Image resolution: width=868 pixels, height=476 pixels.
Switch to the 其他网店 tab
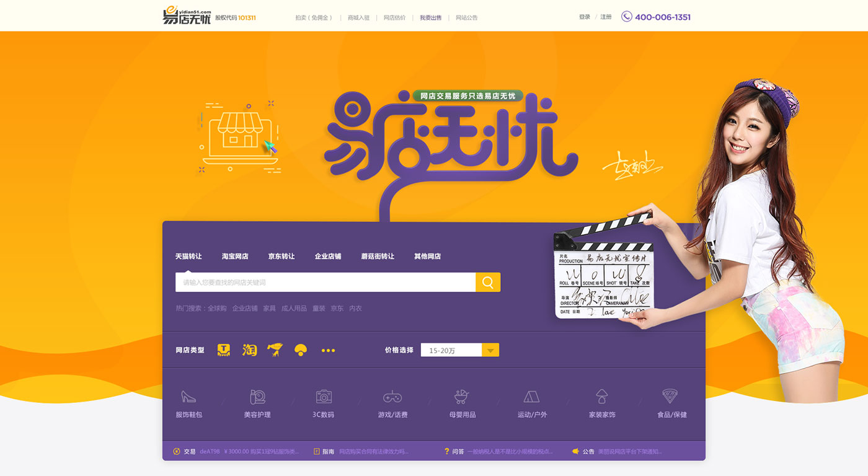pos(428,256)
